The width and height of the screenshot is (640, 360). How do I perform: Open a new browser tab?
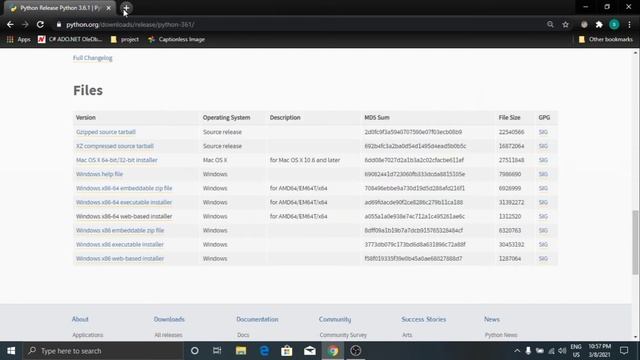click(x=127, y=8)
